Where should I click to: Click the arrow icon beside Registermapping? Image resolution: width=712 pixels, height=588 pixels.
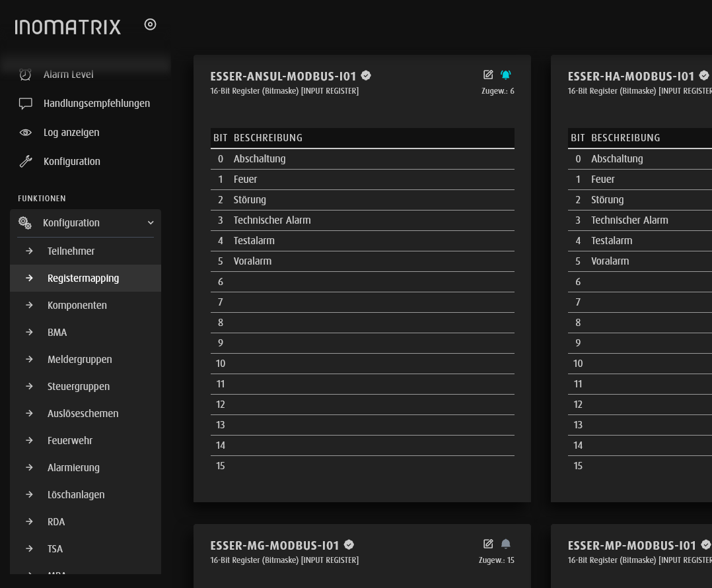[x=29, y=278]
